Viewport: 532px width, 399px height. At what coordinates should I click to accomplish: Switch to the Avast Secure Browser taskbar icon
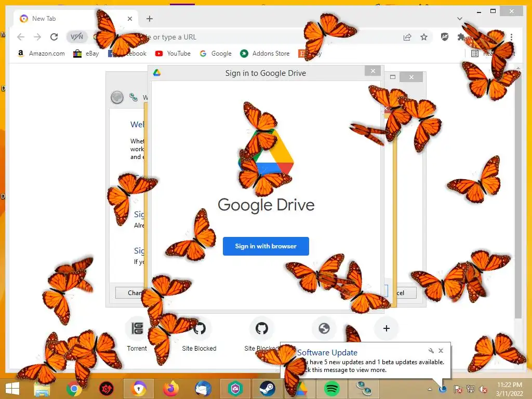[138, 389]
